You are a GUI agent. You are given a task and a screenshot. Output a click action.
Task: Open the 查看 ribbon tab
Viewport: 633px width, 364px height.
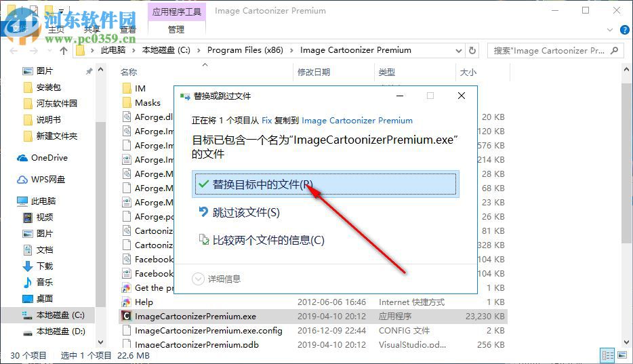coord(128,29)
